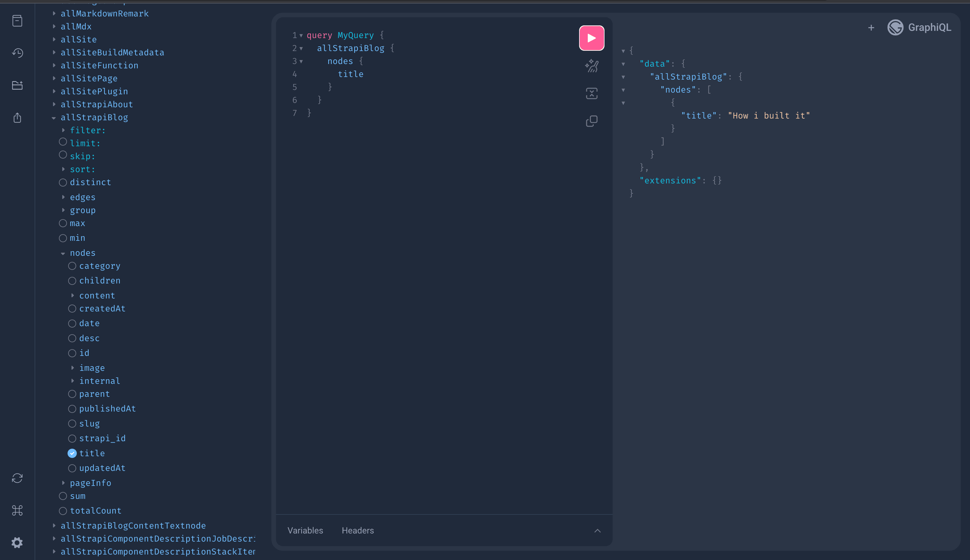This screenshot has width=970, height=560.
Task: Switch to the Variables tab
Action: click(305, 530)
